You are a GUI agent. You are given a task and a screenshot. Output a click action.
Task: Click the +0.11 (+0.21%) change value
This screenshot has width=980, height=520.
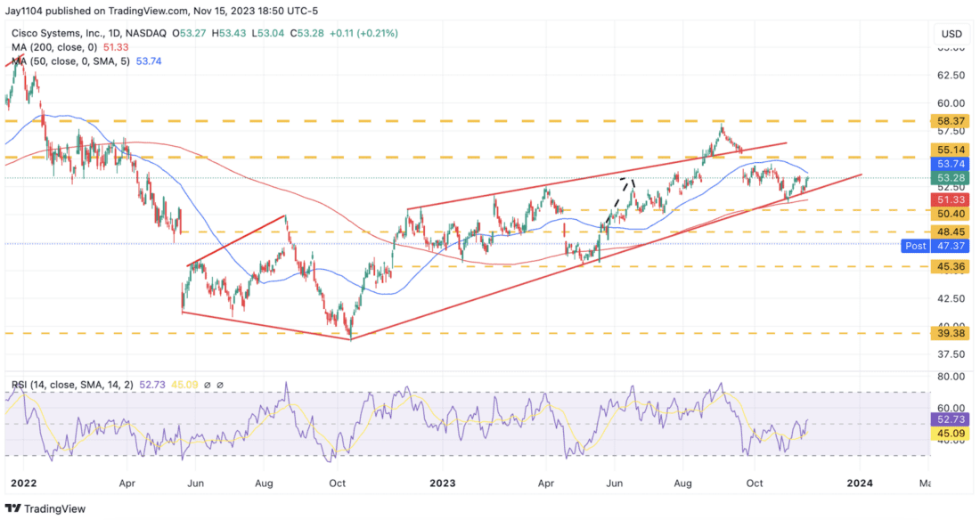[x=363, y=33]
